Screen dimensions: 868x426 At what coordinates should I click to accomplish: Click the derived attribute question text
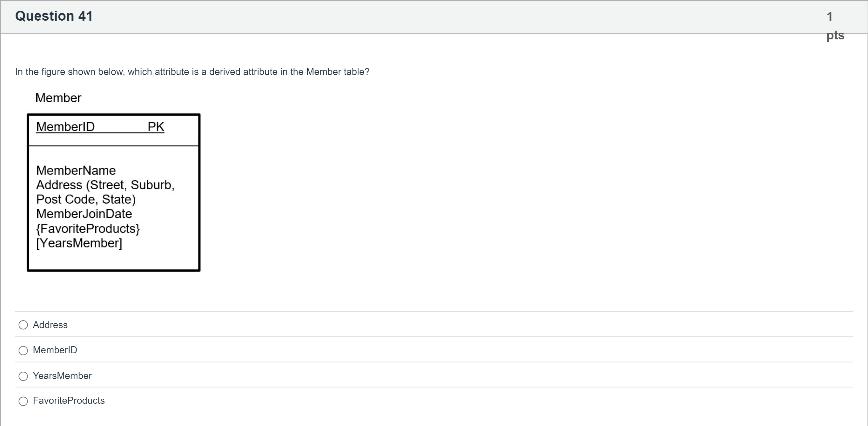pos(192,72)
